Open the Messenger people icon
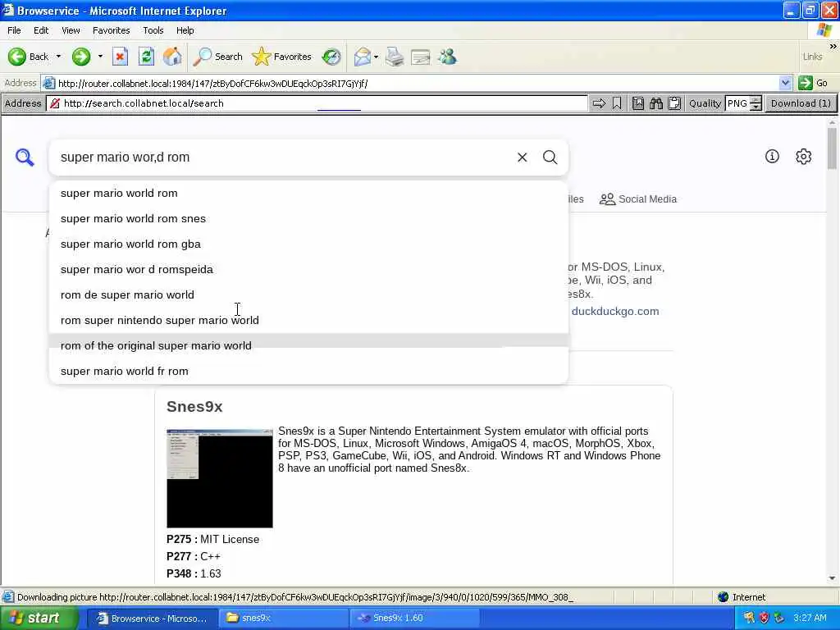 click(x=447, y=57)
